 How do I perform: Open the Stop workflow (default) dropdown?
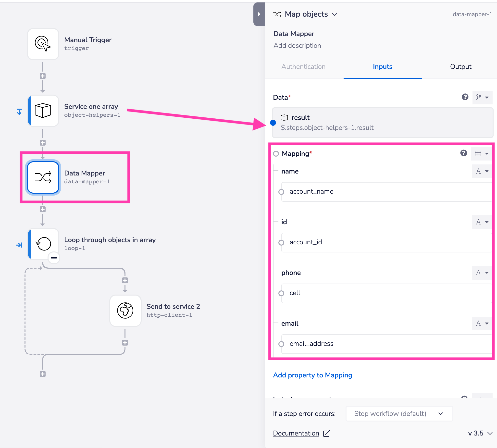tap(399, 413)
